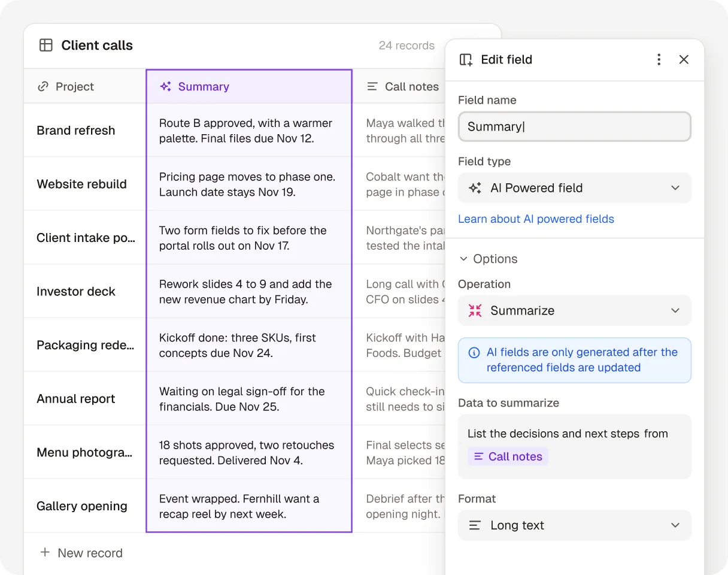Click call notes cell starting 'Maya walked'

(x=400, y=131)
